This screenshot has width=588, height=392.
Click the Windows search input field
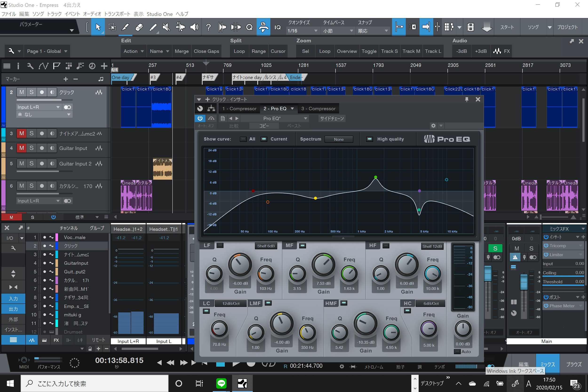click(95, 383)
